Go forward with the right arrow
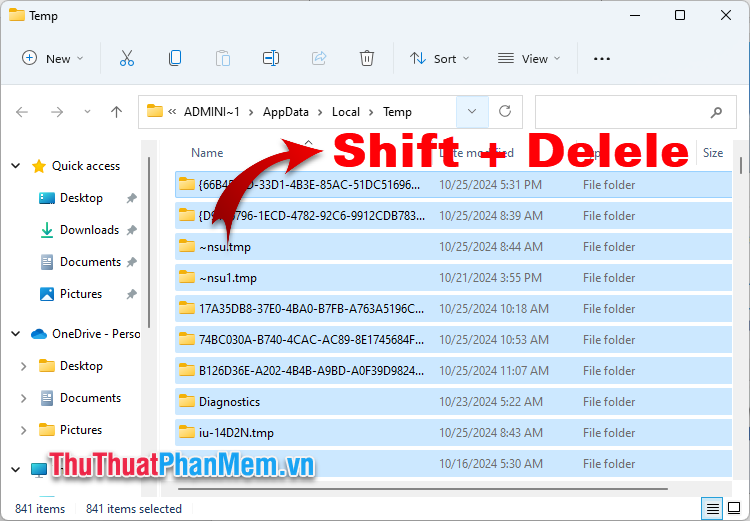The height and width of the screenshot is (521, 750). [57, 112]
